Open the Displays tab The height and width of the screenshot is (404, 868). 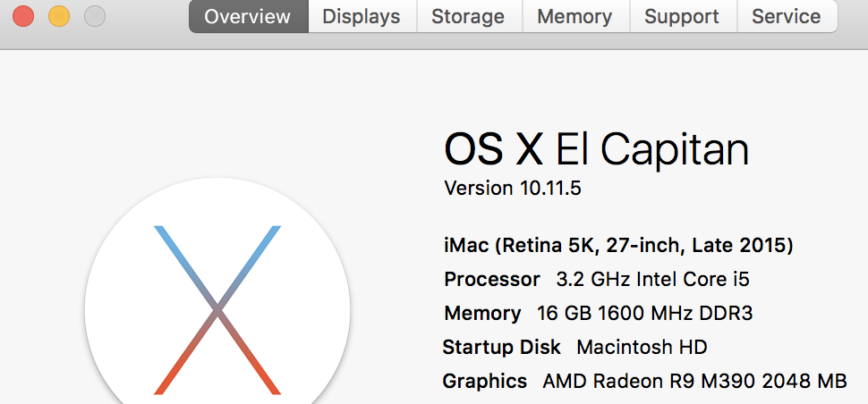point(362,17)
